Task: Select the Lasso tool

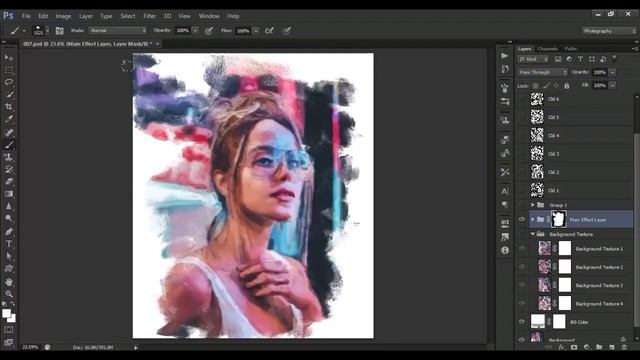Action: pyautogui.click(x=9, y=82)
